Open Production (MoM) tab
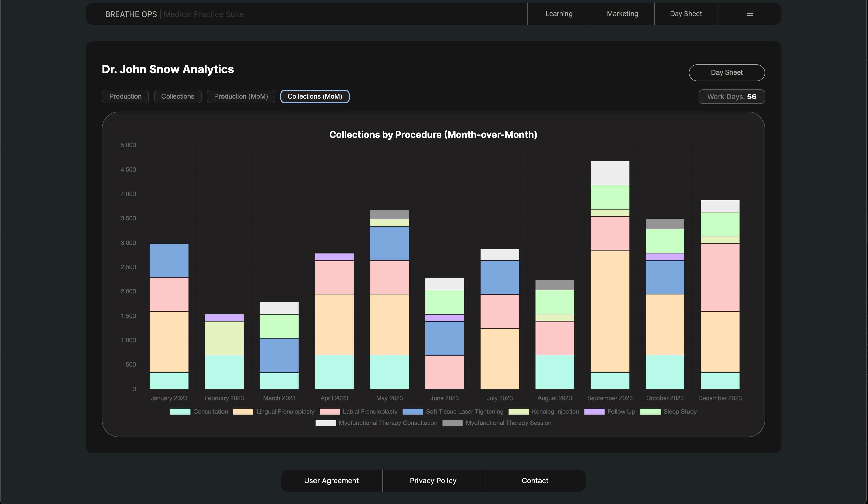868x504 pixels. tap(241, 96)
